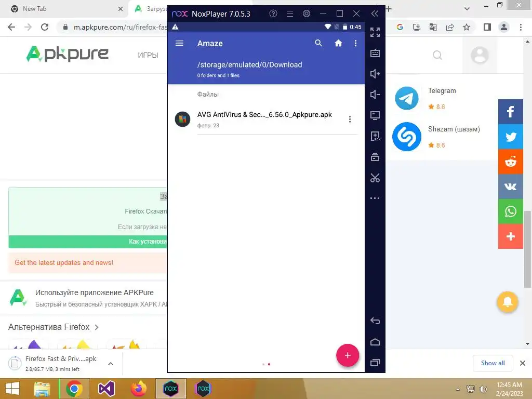Reload the Chrome page

(x=45, y=27)
